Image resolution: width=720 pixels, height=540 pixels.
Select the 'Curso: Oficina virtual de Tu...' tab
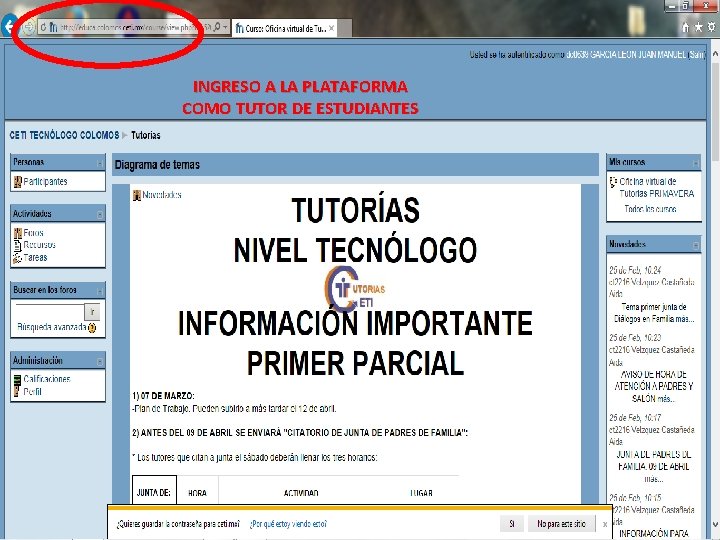click(285, 28)
